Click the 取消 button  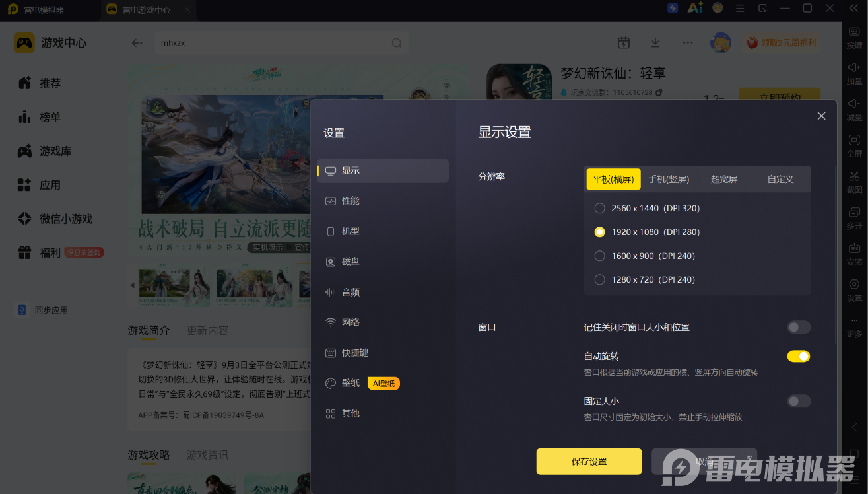(x=704, y=462)
